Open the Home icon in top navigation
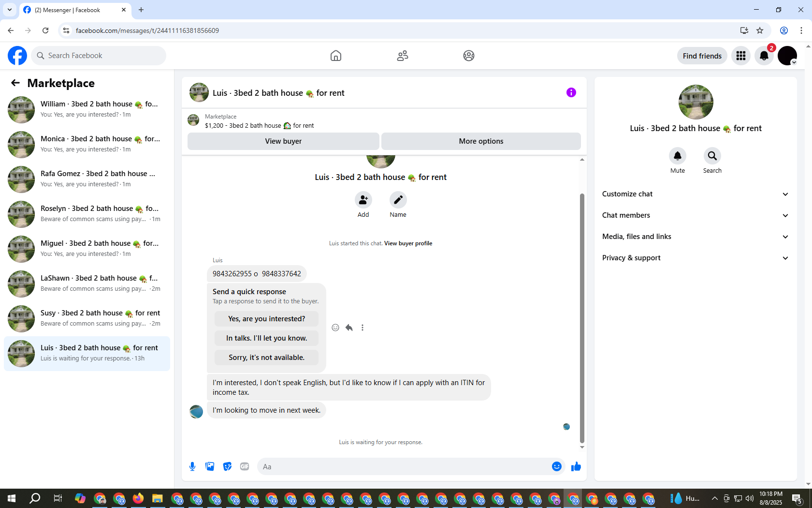Screen dimensions: 812x508 (x=336, y=56)
